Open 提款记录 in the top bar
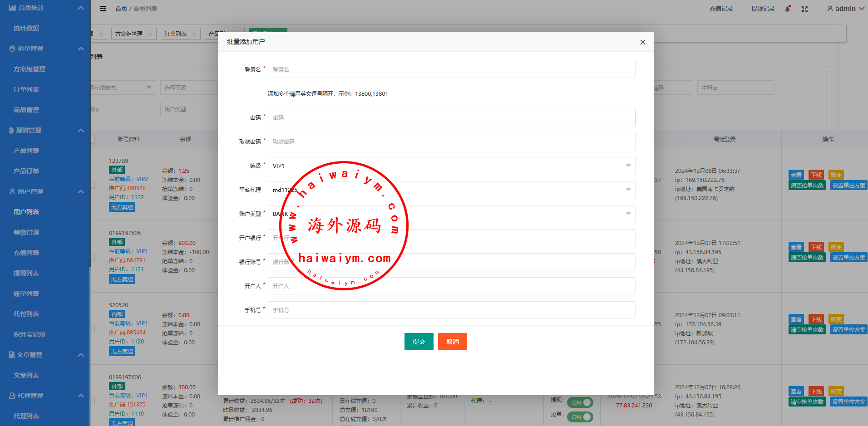Screen dimensions: 868x426 tap(763, 9)
